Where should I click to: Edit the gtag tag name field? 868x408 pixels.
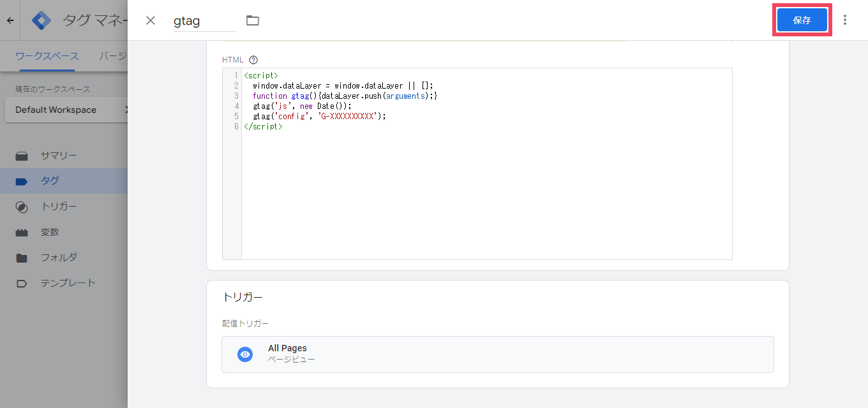pyautogui.click(x=205, y=21)
